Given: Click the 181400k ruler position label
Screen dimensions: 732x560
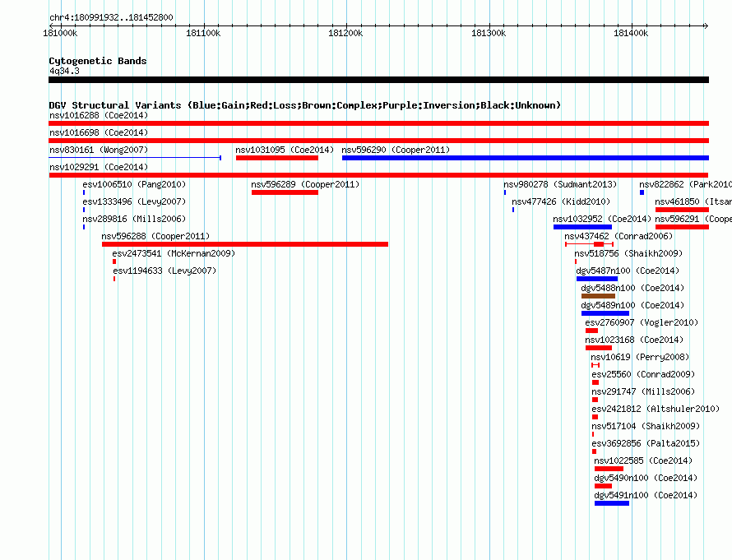Looking at the screenshot, I should point(631,33).
